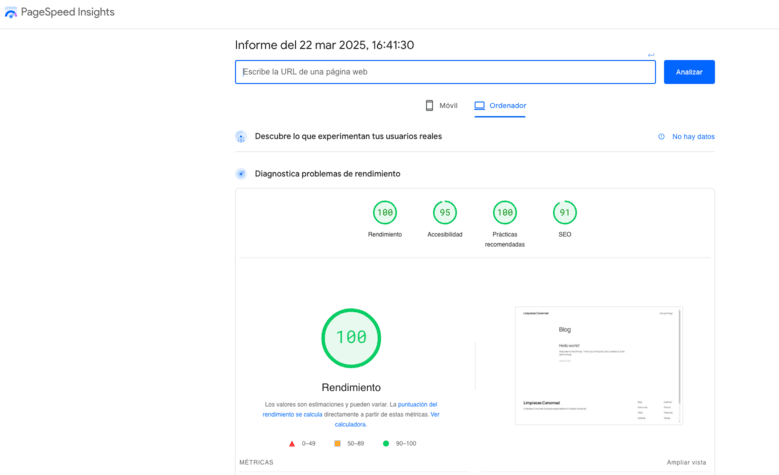Expand the view with Ampliar vista
The height and width of the screenshot is (475, 779).
click(686, 462)
